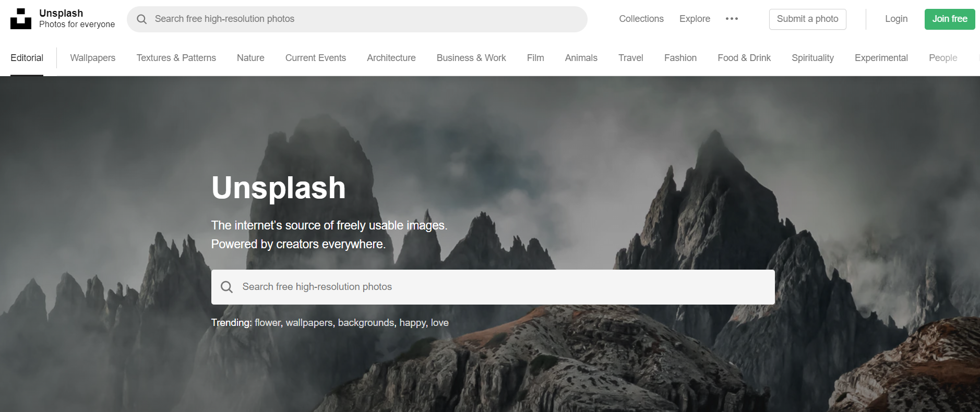This screenshot has width=980, height=412.
Task: Click the Unsplash logo icon
Action: (21, 19)
